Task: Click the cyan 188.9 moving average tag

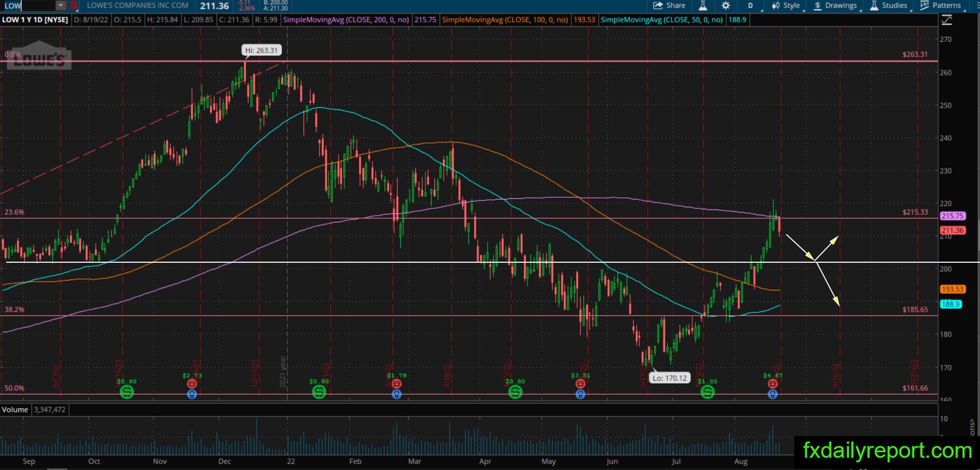Action: [x=951, y=304]
